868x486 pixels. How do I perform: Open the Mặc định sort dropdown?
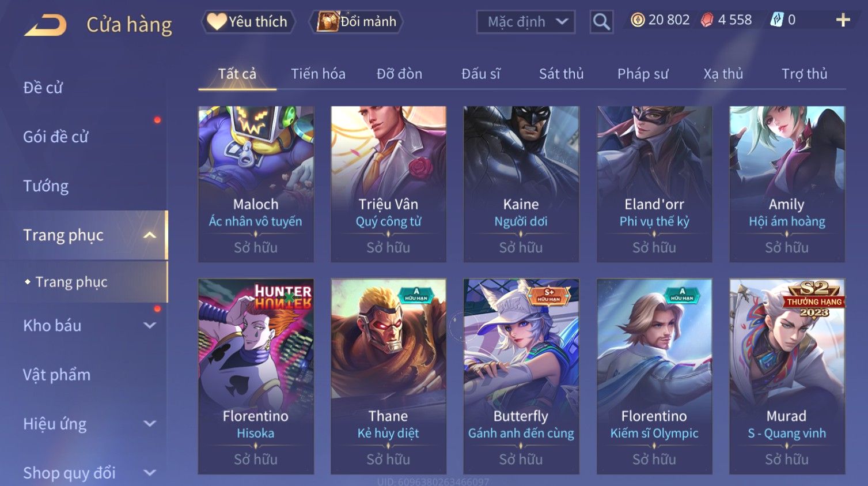click(525, 22)
